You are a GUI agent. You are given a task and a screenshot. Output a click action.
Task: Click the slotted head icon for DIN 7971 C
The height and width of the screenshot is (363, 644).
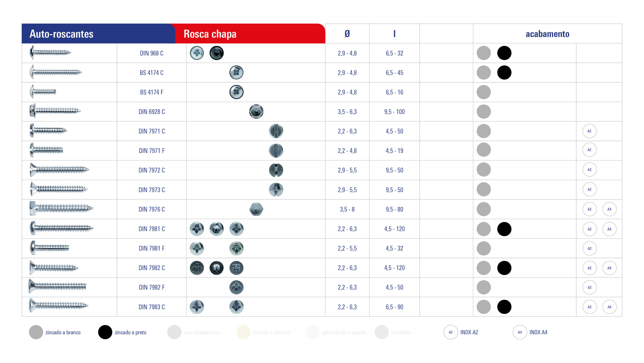(x=276, y=131)
